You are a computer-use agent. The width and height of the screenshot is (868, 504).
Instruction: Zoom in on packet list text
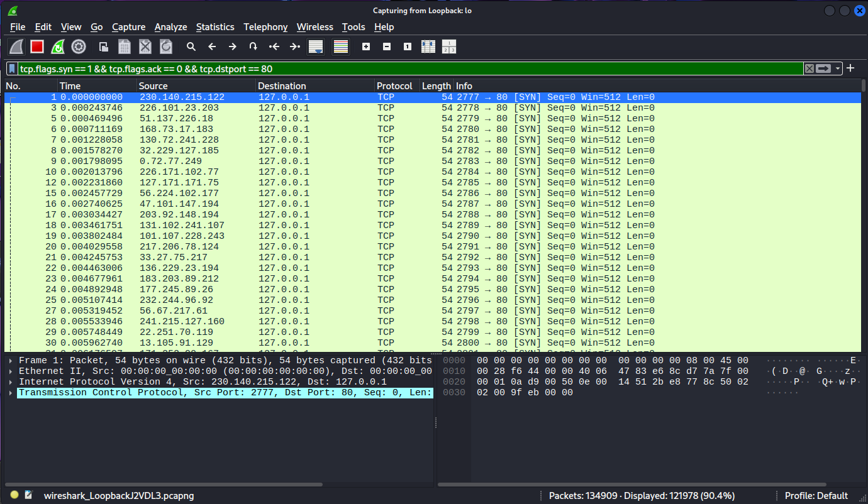coord(366,47)
